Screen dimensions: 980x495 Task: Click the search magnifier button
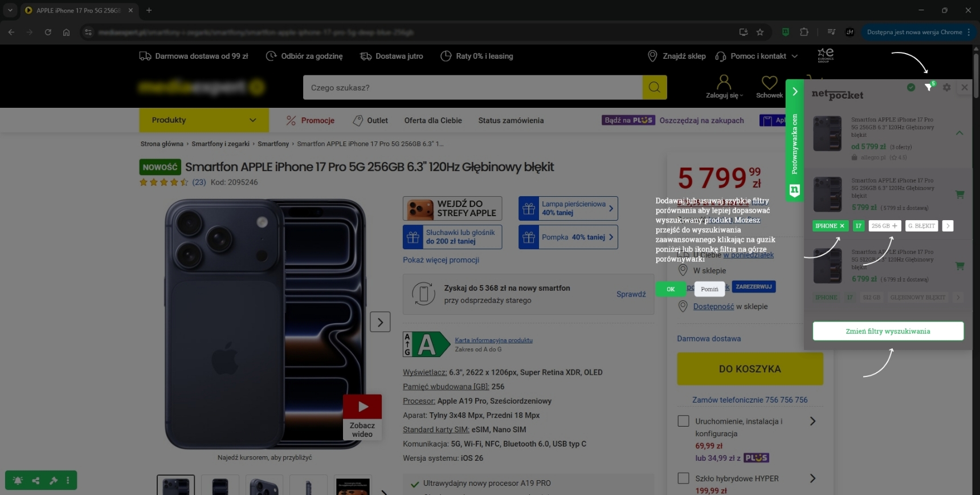[x=654, y=87]
